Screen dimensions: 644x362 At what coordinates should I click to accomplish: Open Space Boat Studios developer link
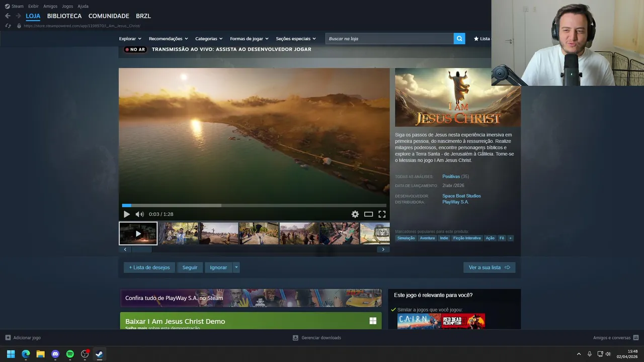[461, 196]
